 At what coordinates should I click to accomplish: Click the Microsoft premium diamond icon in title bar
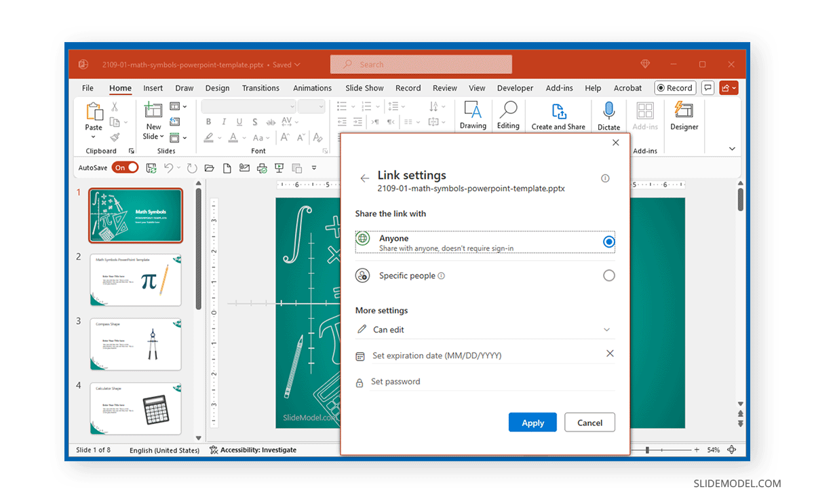pyautogui.click(x=645, y=64)
